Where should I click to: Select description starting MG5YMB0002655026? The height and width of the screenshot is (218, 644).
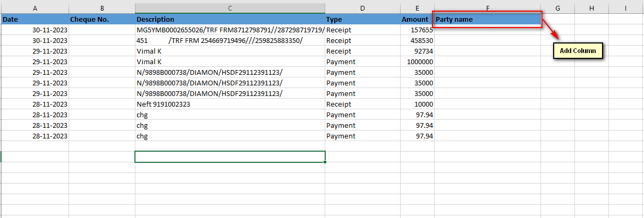[x=230, y=30]
